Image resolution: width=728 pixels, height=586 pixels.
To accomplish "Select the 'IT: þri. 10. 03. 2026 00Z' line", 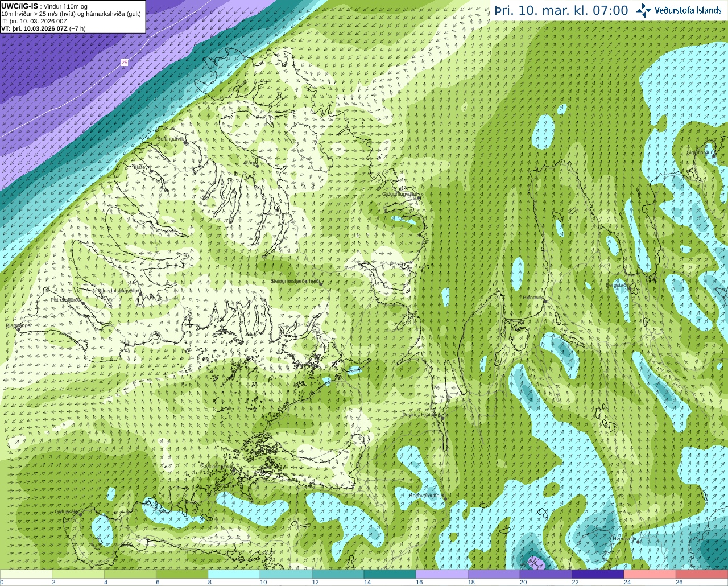I will 34,21.
